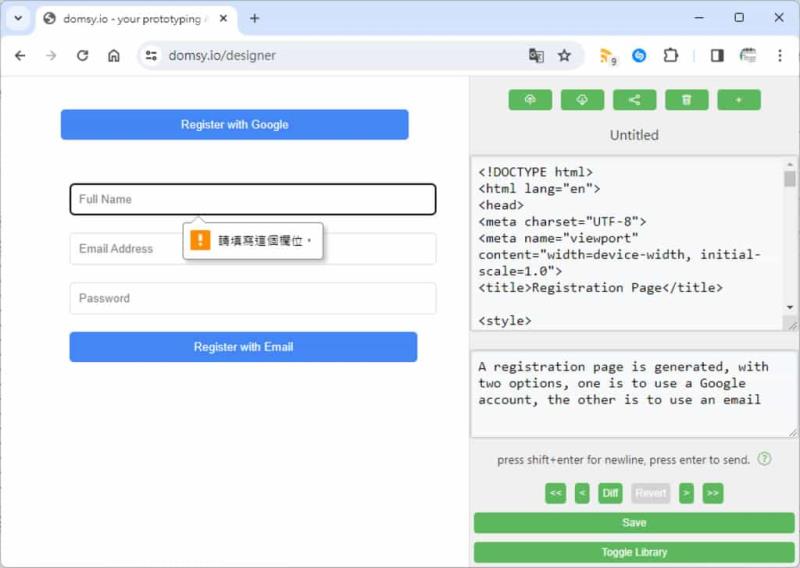
Task: Click Register with Email button
Action: [243, 347]
